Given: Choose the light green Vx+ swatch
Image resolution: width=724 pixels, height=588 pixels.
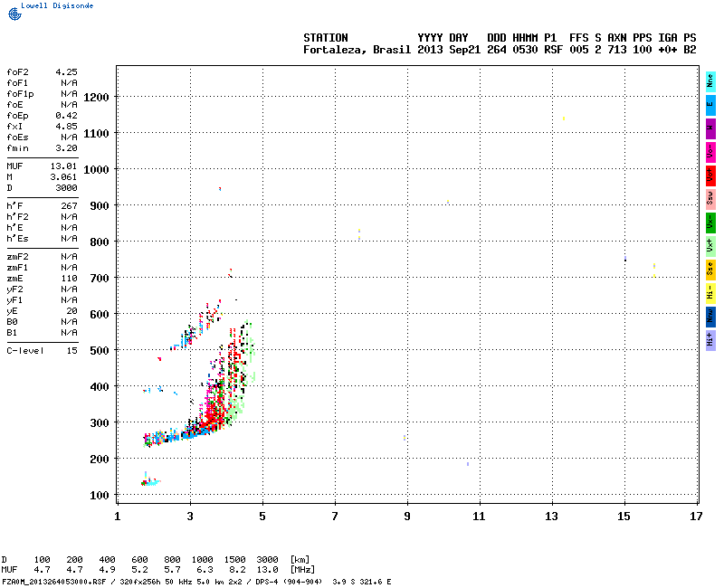Looking at the screenshot, I should 710,244.
